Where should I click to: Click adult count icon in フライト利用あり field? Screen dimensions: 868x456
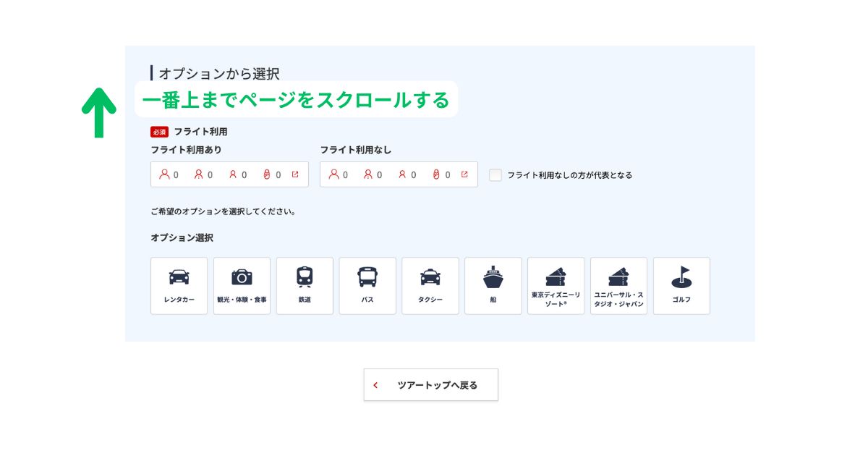tap(164, 174)
